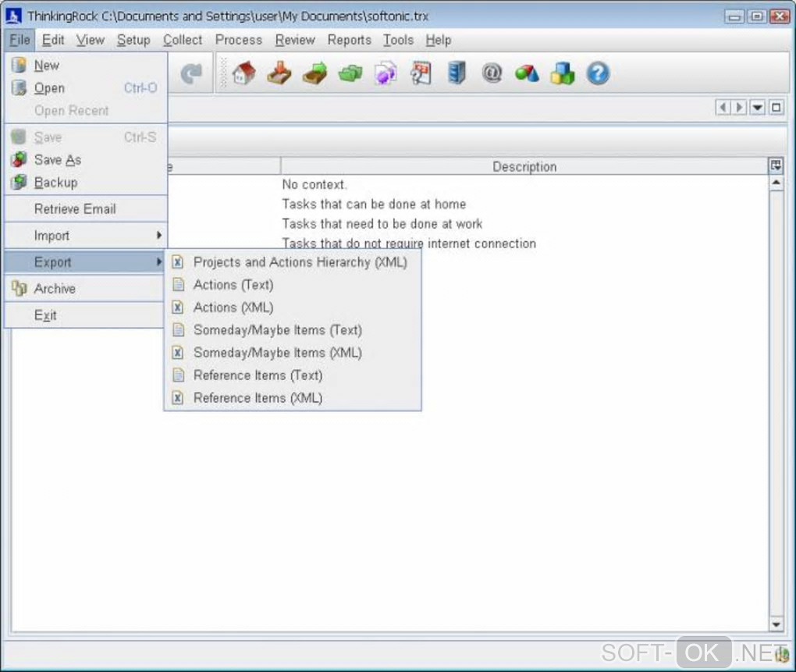This screenshot has height=672, width=796.
Task: Click the ThinkingRock title bar app icon
Action: point(12,16)
